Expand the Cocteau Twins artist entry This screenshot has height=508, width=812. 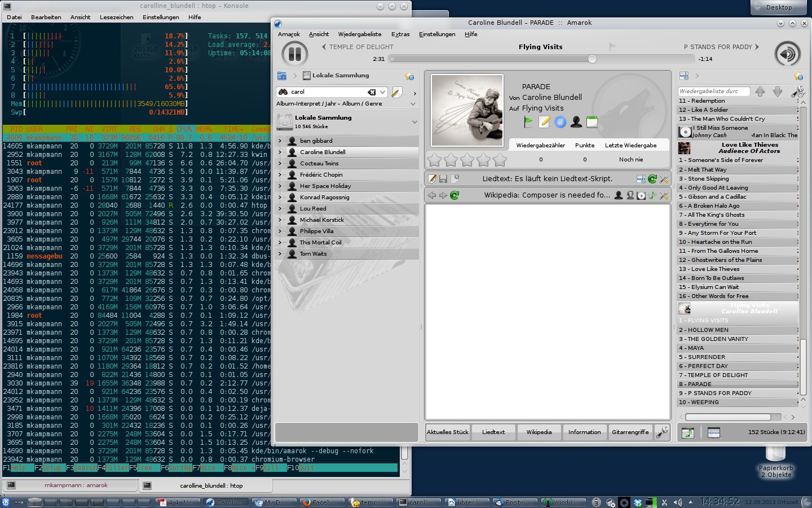pyautogui.click(x=280, y=164)
